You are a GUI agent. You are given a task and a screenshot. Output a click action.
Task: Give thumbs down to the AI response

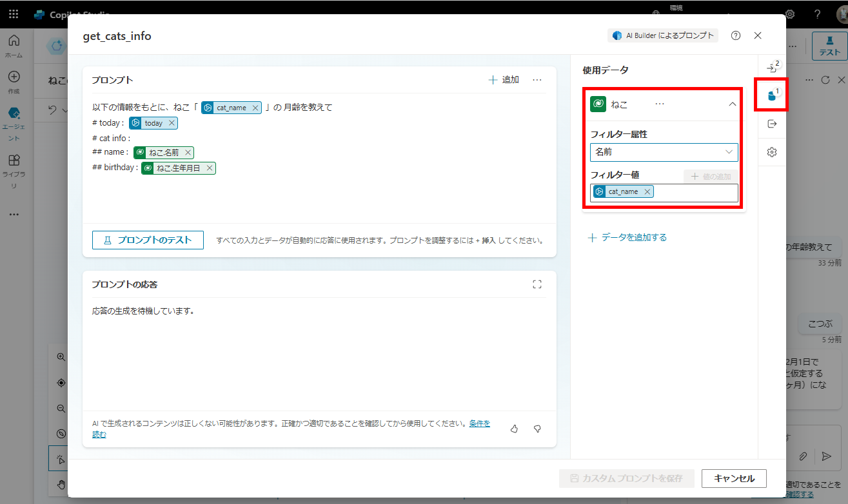click(x=537, y=429)
